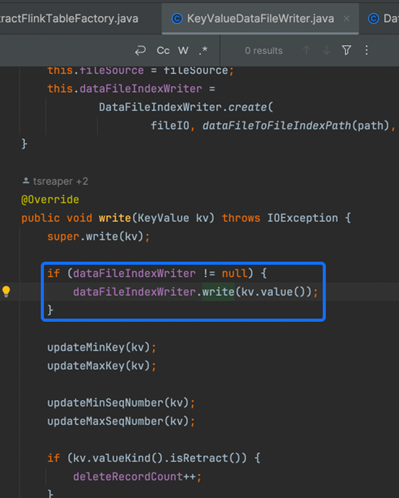This screenshot has height=498, width=399.
Task: Toggle Match Case (Cc) search option
Action: [x=163, y=51]
